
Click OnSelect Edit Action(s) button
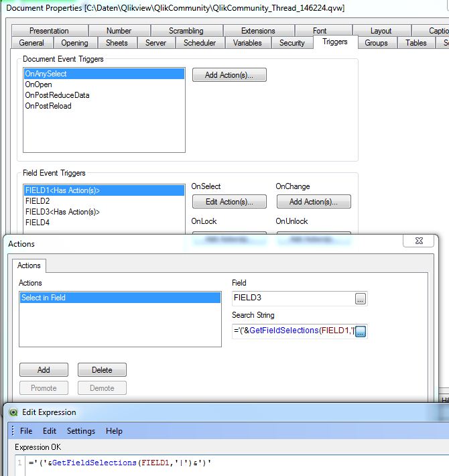229,202
